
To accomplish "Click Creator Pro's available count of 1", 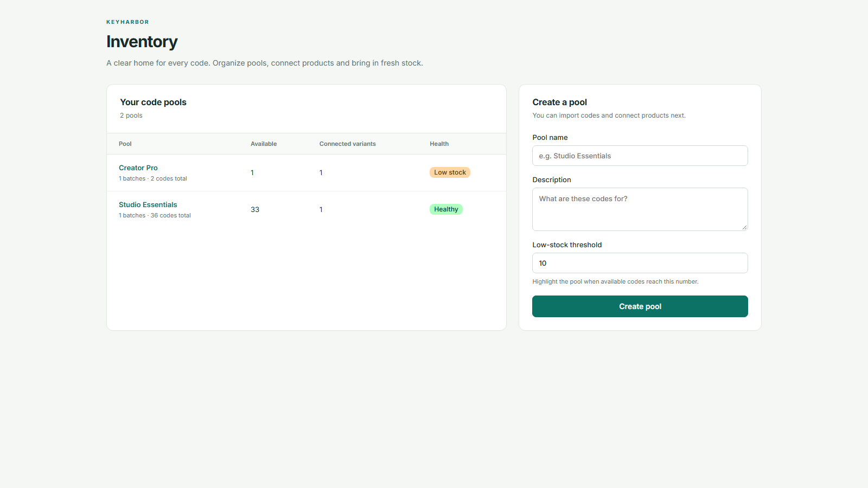I will (x=252, y=172).
